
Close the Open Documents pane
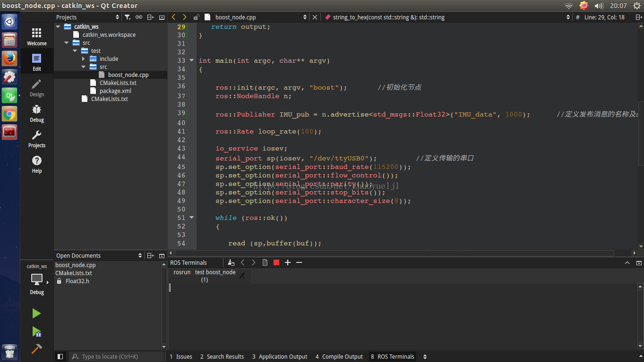pyautogui.click(x=162, y=255)
